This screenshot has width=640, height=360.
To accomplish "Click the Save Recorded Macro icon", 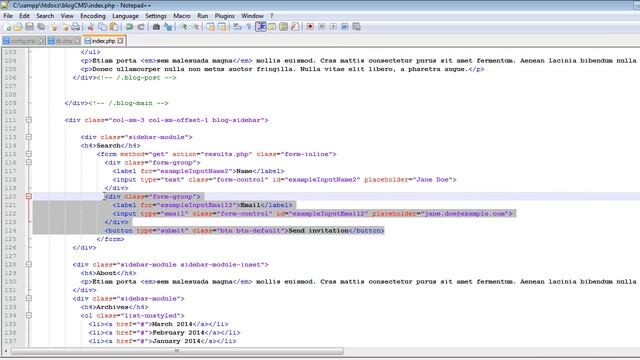I will pos(356,27).
